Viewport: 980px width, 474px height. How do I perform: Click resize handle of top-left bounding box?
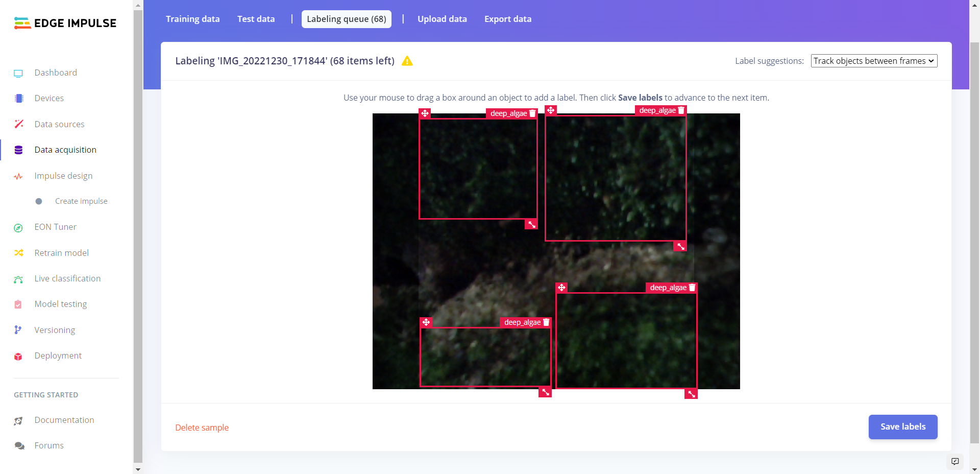click(531, 224)
